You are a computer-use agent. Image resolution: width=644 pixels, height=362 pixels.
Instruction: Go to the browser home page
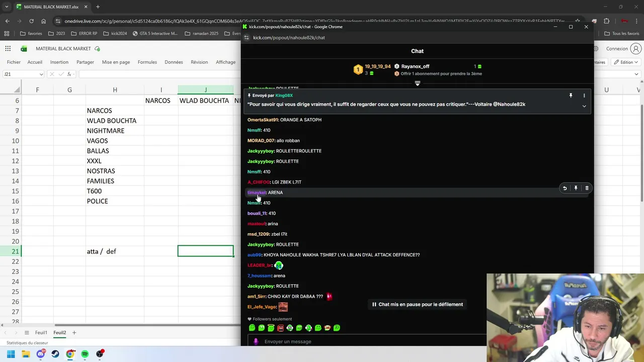coord(43,21)
